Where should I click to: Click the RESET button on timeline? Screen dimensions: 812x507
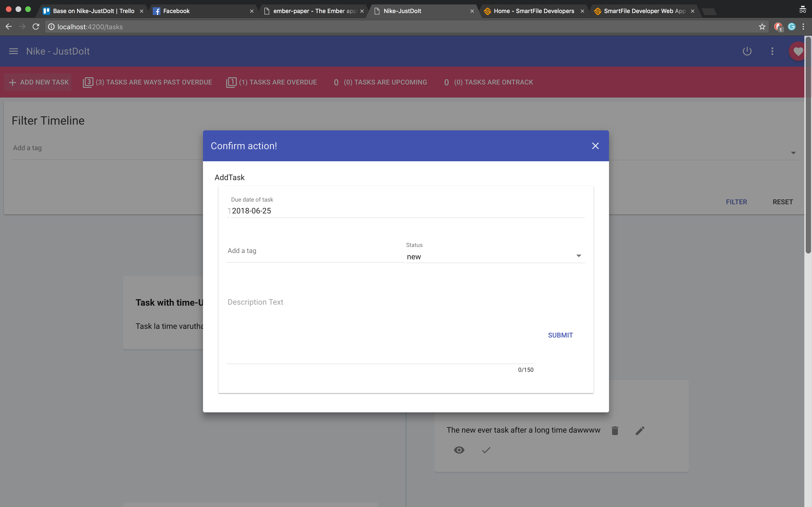[x=782, y=202]
